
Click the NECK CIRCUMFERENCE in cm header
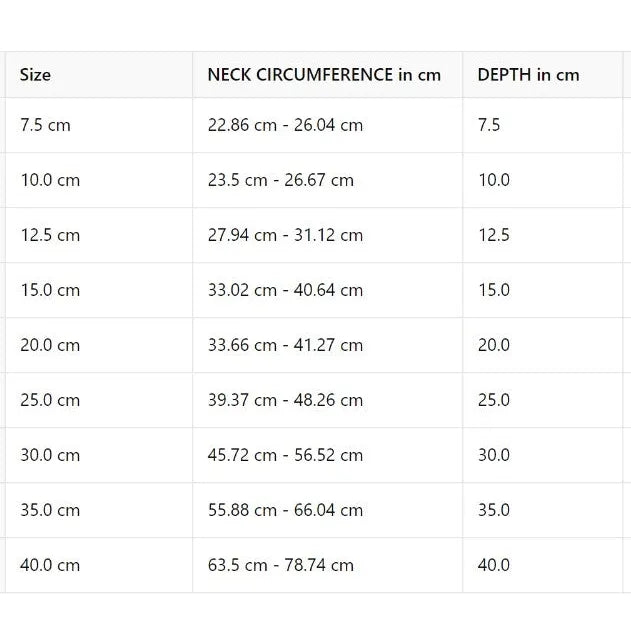pos(324,75)
